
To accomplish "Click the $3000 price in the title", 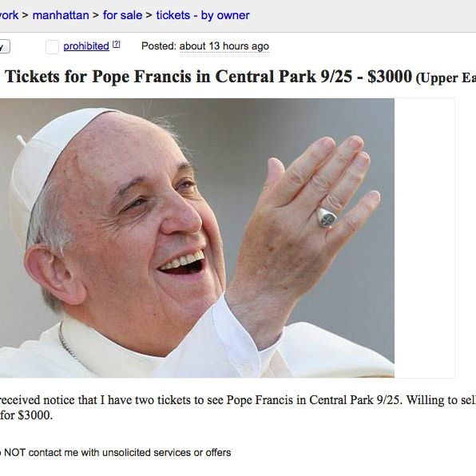I will pos(390,76).
